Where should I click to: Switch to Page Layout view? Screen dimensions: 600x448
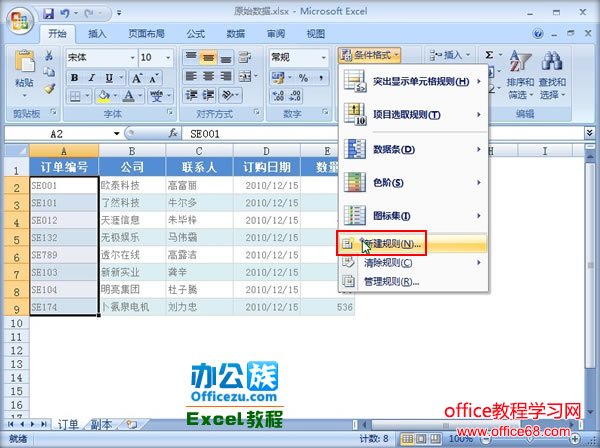[x=421, y=439]
